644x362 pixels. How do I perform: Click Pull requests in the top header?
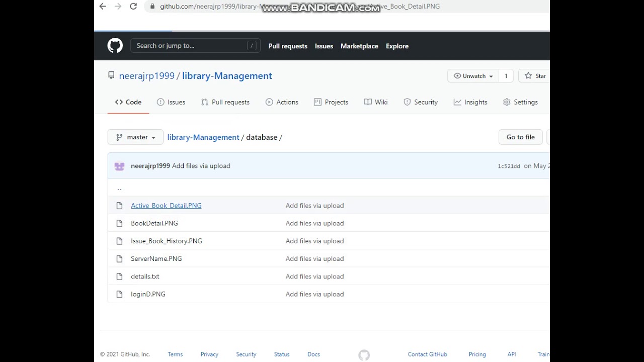288,46
